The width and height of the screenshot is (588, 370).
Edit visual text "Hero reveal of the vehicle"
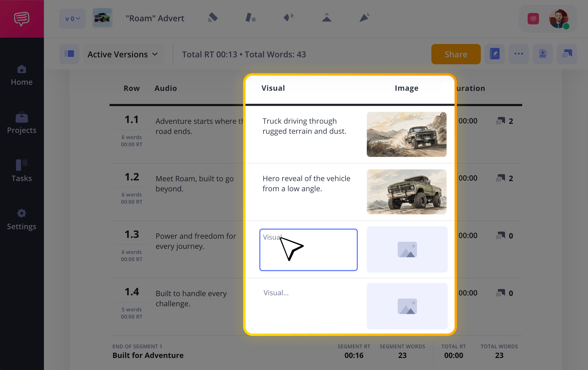[306, 183]
